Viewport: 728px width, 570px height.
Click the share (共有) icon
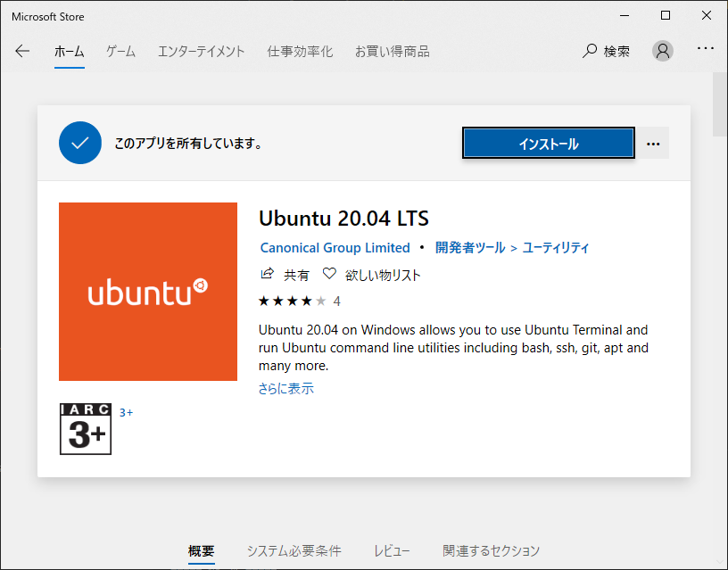click(267, 274)
